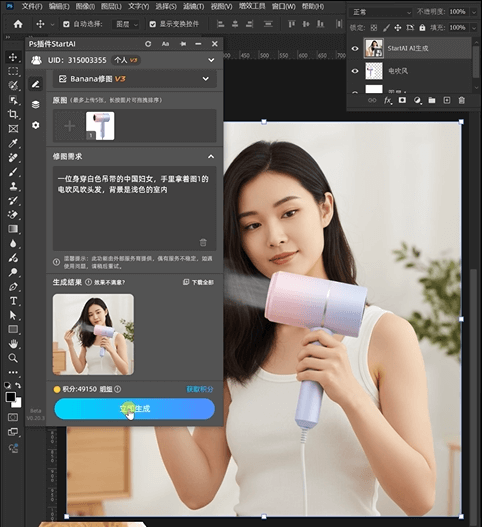
Task: Click the delete layer trash icon
Action: pos(461,100)
